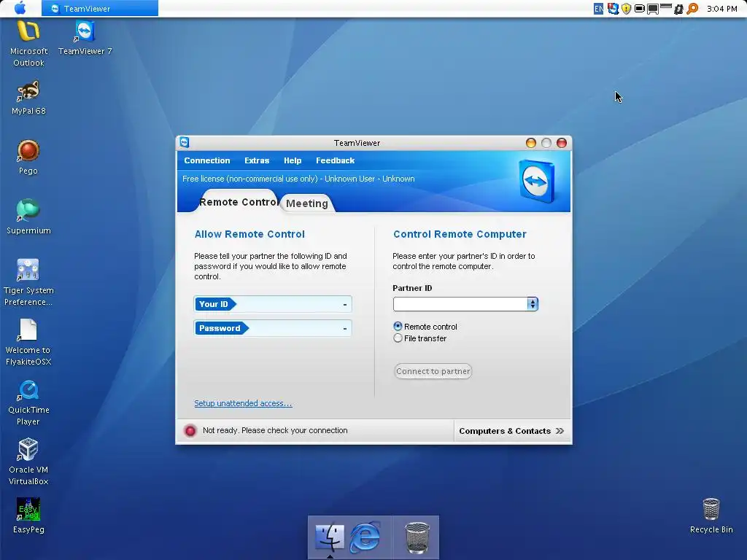Click the network monitor tray icon
This screenshot has width=747, height=560.
[x=653, y=9]
